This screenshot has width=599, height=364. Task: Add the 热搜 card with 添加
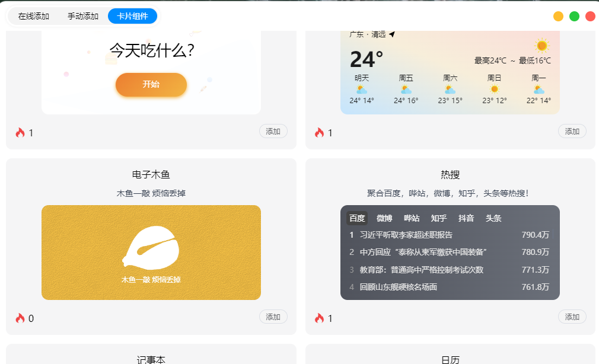(572, 317)
